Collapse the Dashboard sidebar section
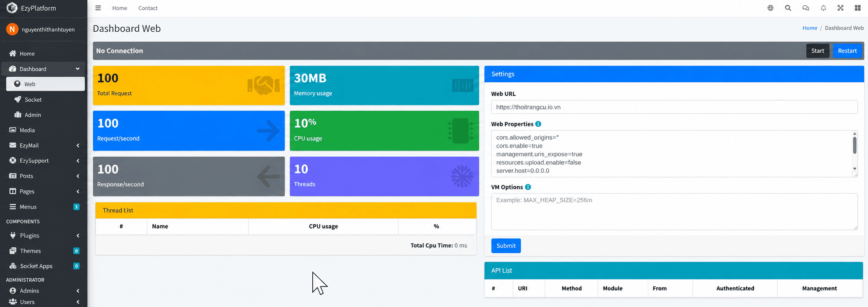Image resolution: width=868 pixels, height=307 pixels. [x=43, y=69]
